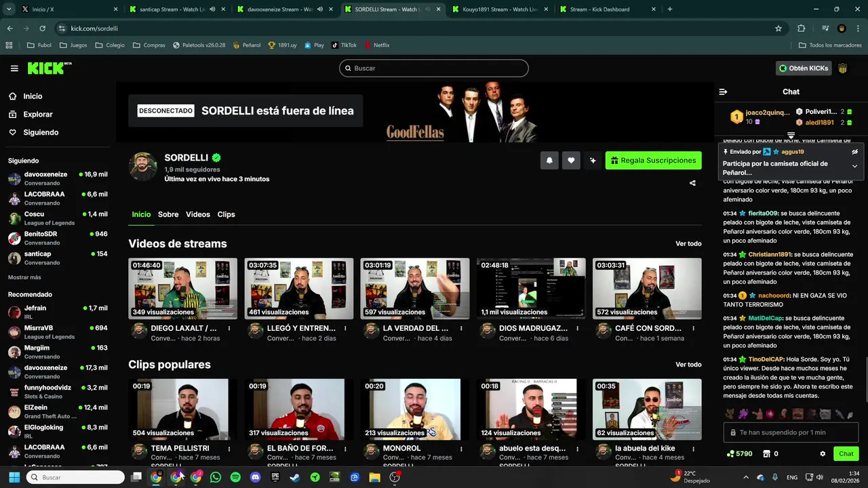
Task: Click the notification bell for SORDELLI
Action: 549,161
